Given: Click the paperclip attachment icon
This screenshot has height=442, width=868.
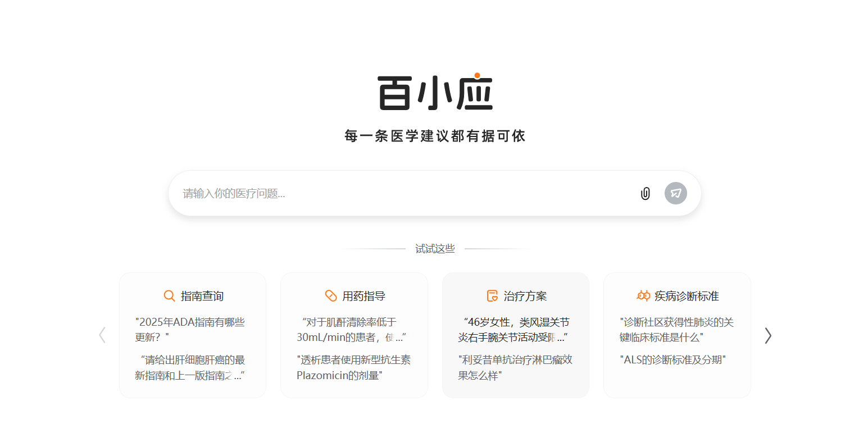Looking at the screenshot, I should (644, 193).
